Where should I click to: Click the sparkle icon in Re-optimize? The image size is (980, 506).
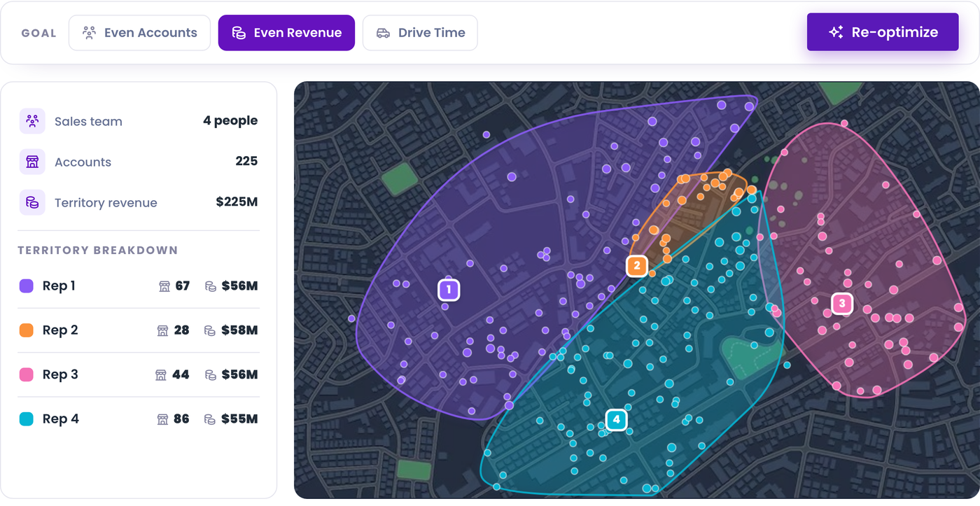point(836,32)
